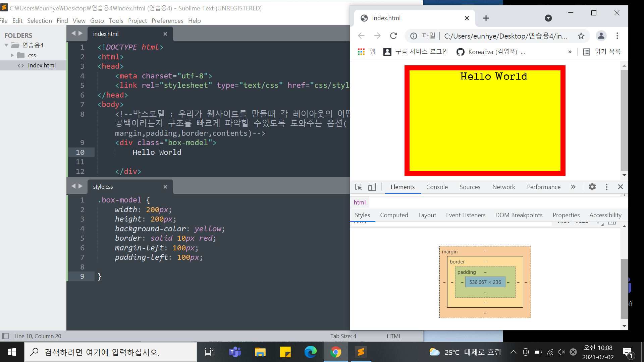644x362 pixels.
Task: Select the html breadcrumb element
Action: pyautogui.click(x=360, y=202)
